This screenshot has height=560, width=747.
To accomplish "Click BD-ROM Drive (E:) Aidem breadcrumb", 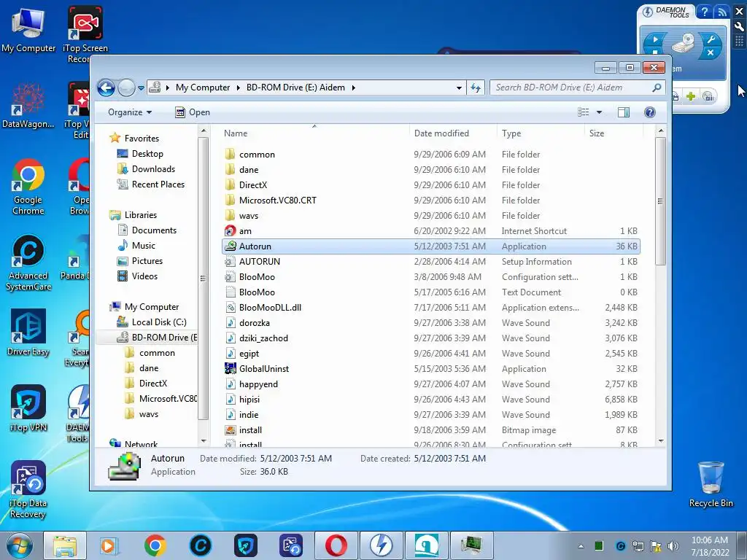I will (x=295, y=87).
